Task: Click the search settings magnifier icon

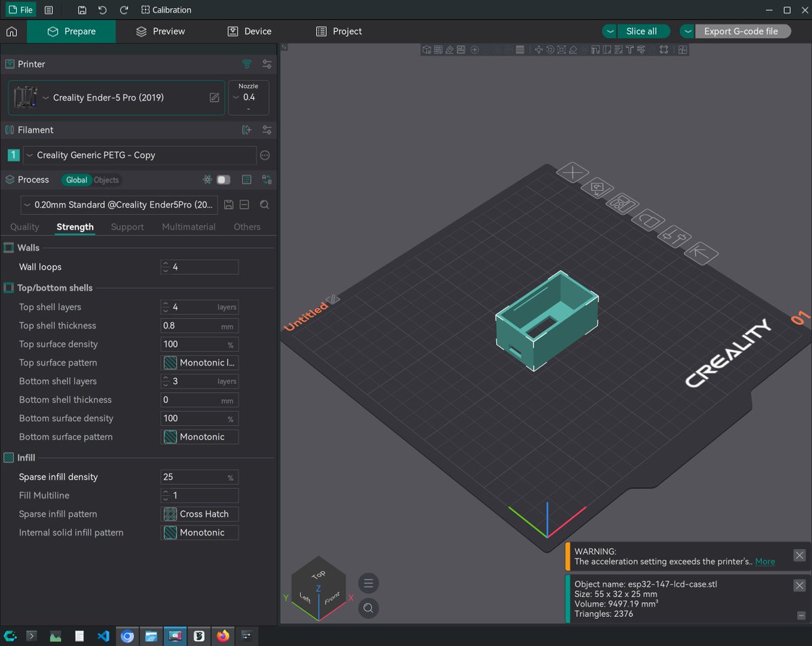Action: (265, 204)
